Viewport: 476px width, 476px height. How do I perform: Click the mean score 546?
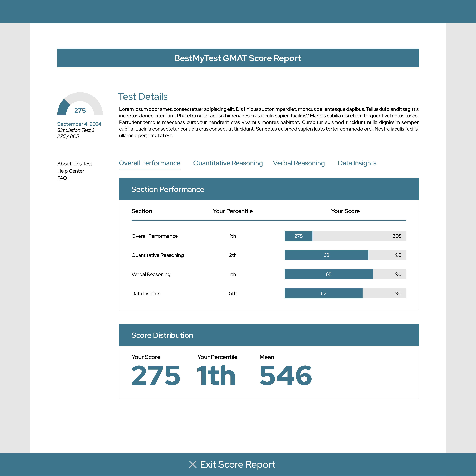[x=286, y=375]
